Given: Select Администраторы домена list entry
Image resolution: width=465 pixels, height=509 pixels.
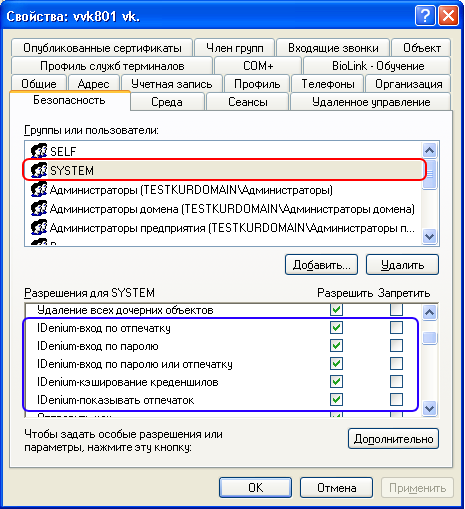Looking at the screenshot, I should tap(223, 209).
